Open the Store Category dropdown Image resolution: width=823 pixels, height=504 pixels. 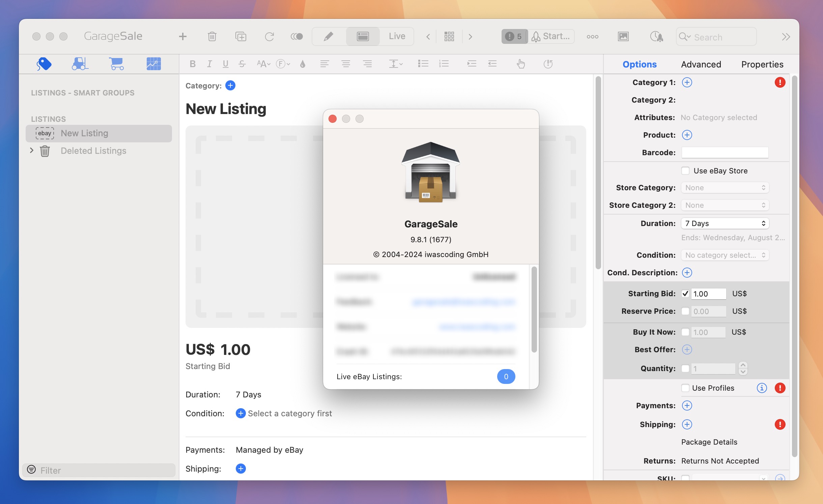coord(725,188)
